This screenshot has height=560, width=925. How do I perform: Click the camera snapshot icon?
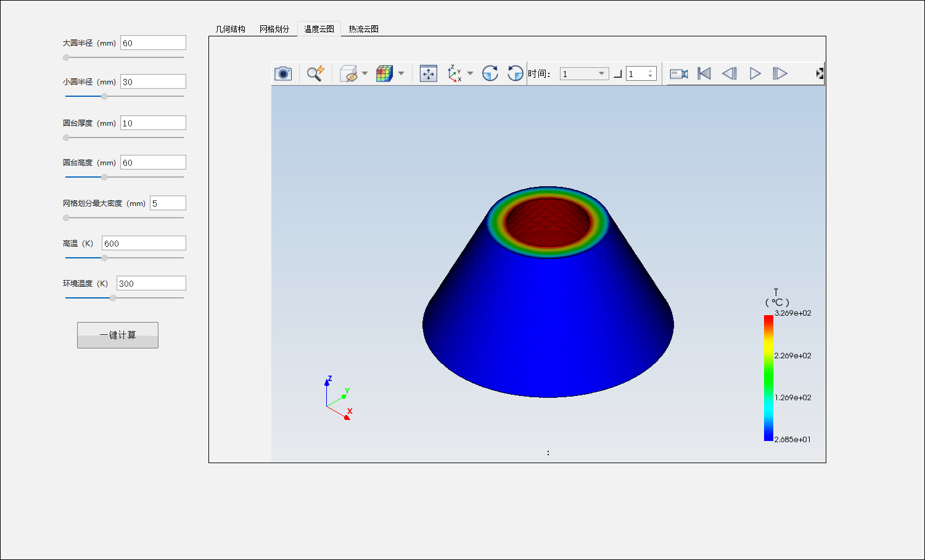pos(283,73)
